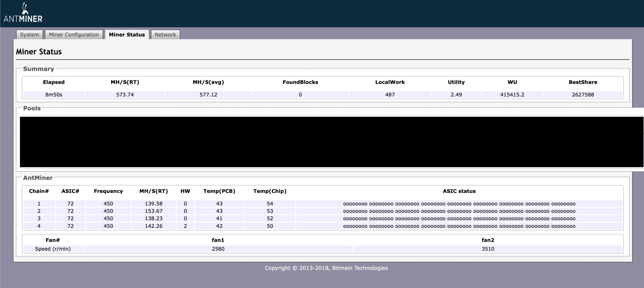Click the fan1 speed value 2580

point(218,249)
